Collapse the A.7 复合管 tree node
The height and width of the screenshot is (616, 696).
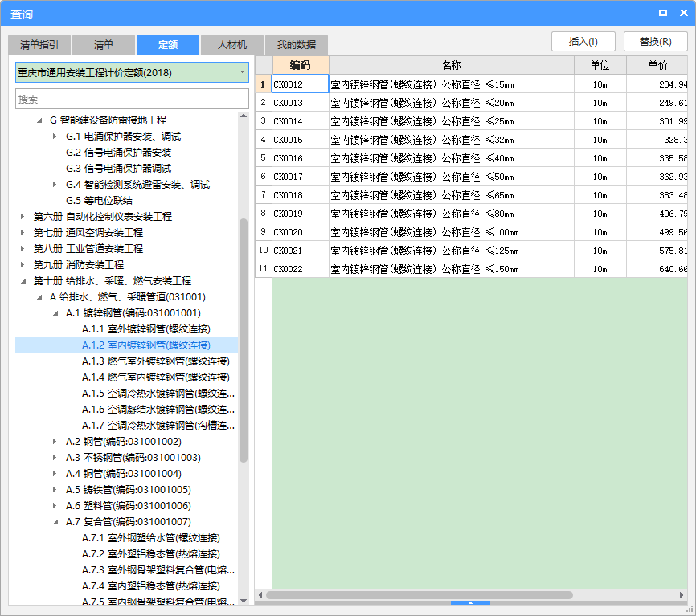(x=55, y=522)
